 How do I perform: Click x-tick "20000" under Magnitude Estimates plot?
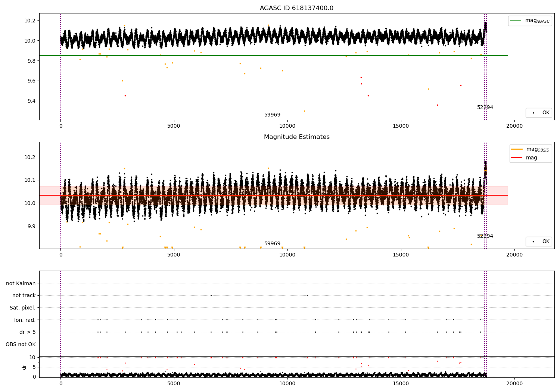[x=514, y=255]
